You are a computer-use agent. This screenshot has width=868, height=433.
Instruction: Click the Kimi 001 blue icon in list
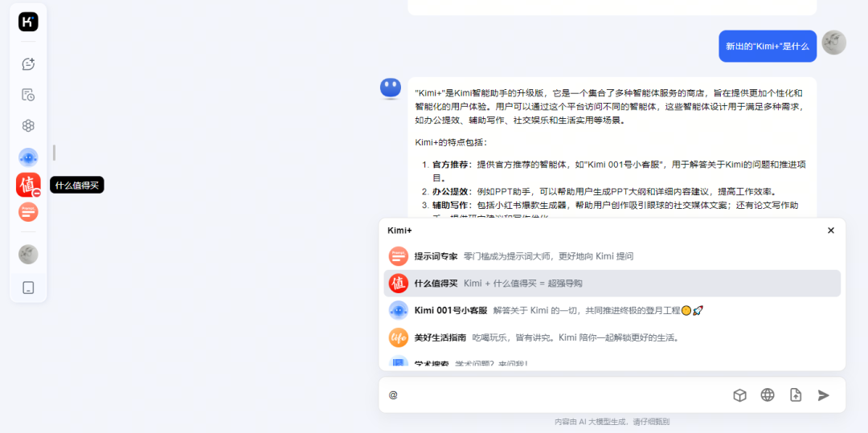pos(398,310)
